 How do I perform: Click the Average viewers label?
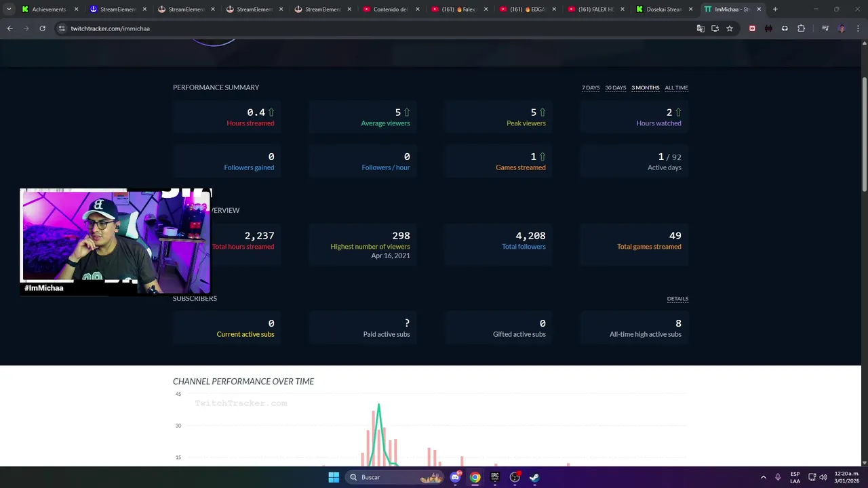coord(385,123)
